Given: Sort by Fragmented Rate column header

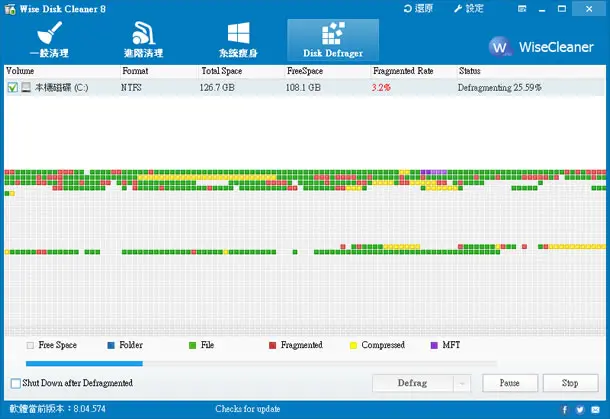Looking at the screenshot, I should (x=403, y=71).
